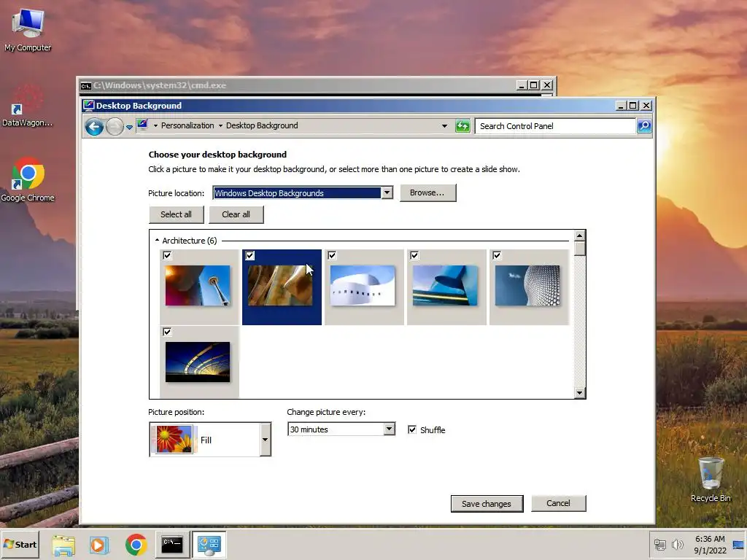Maximize the Desktop Background window
Viewport: 747px width, 560px height.
click(633, 105)
